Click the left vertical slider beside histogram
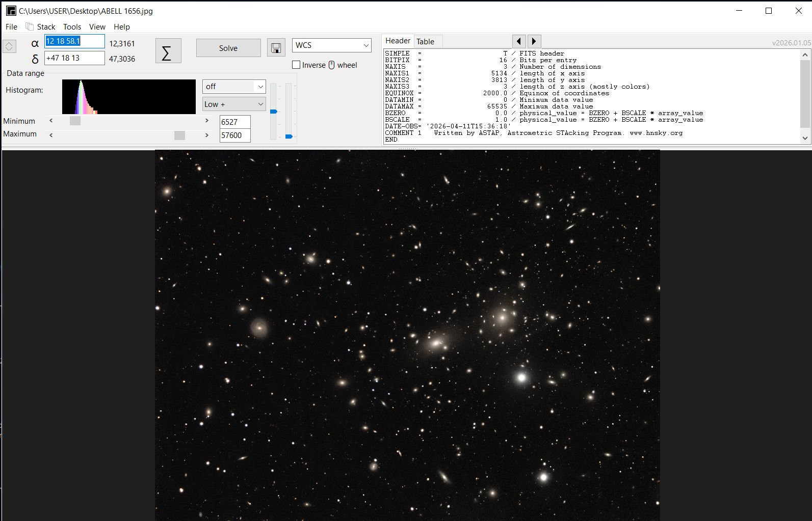This screenshot has width=812, height=521. pos(273,111)
